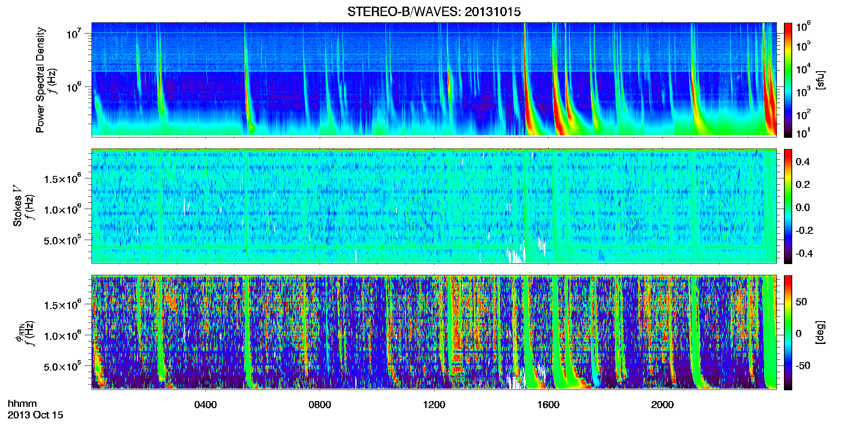Click the 2000 time tick label
This screenshot has width=868, height=447.
pos(662,405)
